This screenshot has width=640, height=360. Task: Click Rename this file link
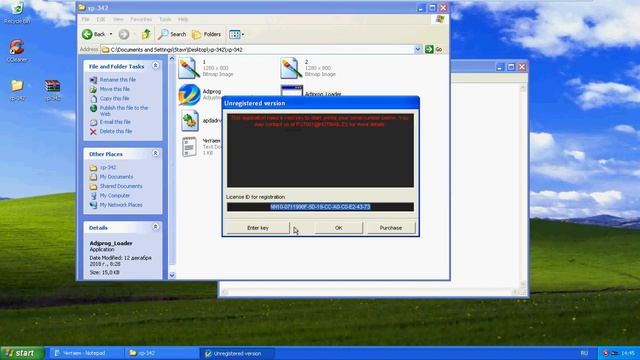[118, 80]
